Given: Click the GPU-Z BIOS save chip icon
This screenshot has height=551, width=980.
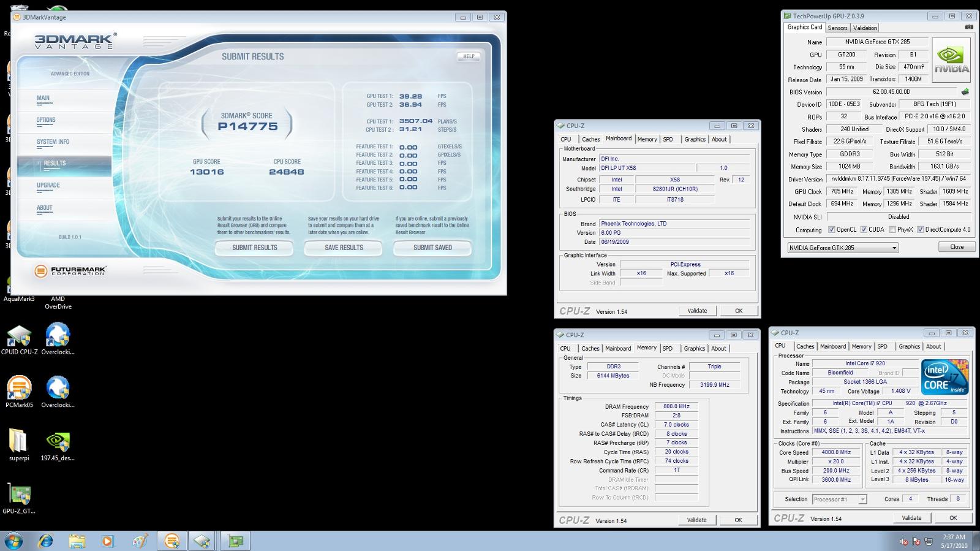Looking at the screenshot, I should pos(965,92).
